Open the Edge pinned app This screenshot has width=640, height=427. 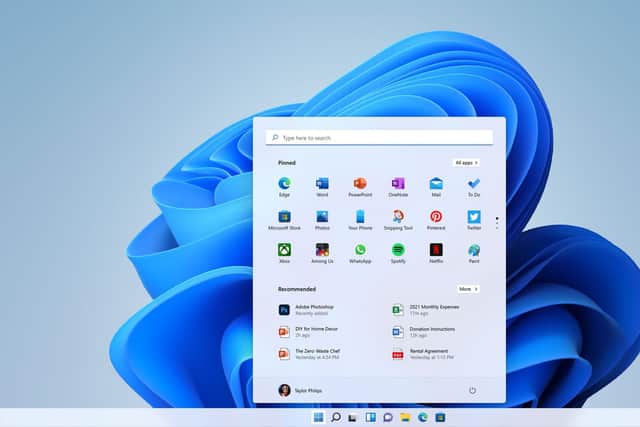pos(284,187)
